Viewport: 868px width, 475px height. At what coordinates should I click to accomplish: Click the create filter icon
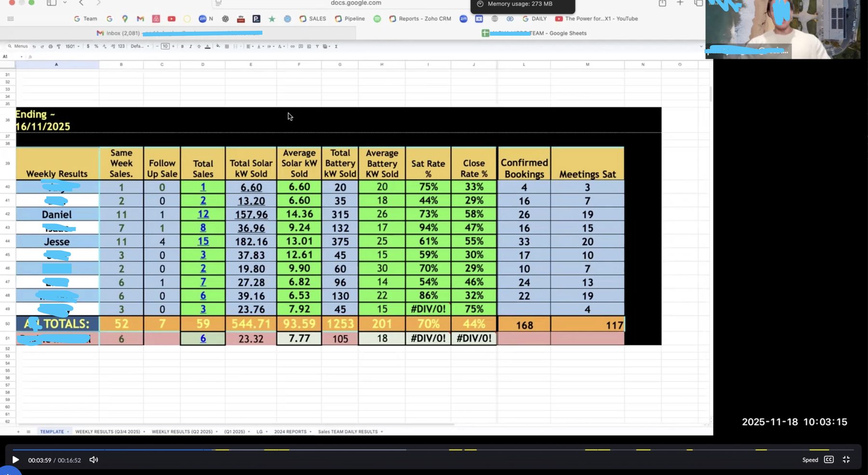click(x=317, y=46)
